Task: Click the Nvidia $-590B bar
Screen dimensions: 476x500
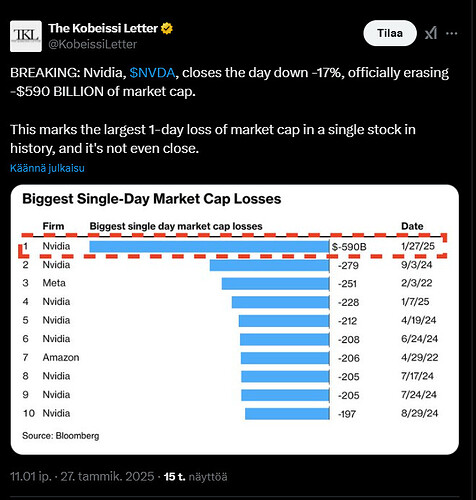Action: [209, 247]
